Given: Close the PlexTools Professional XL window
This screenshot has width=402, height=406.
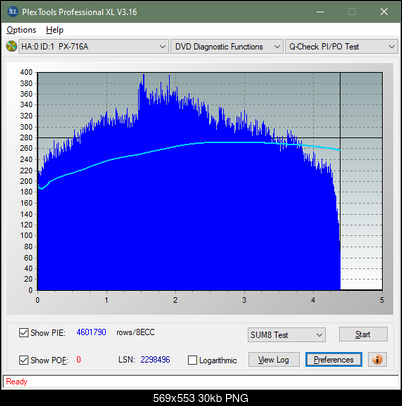Looking at the screenshot, I should tap(384, 12).
